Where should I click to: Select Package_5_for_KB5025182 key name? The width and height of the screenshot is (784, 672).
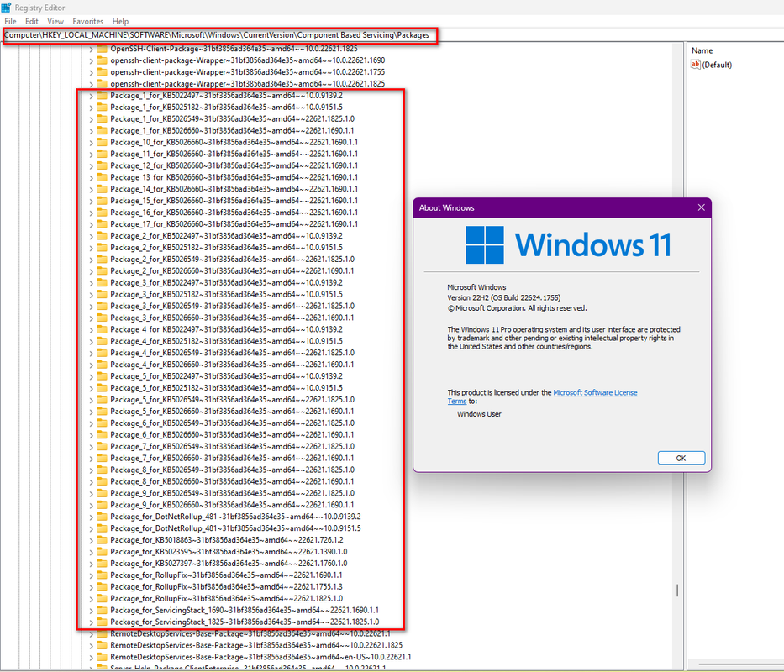(x=227, y=388)
